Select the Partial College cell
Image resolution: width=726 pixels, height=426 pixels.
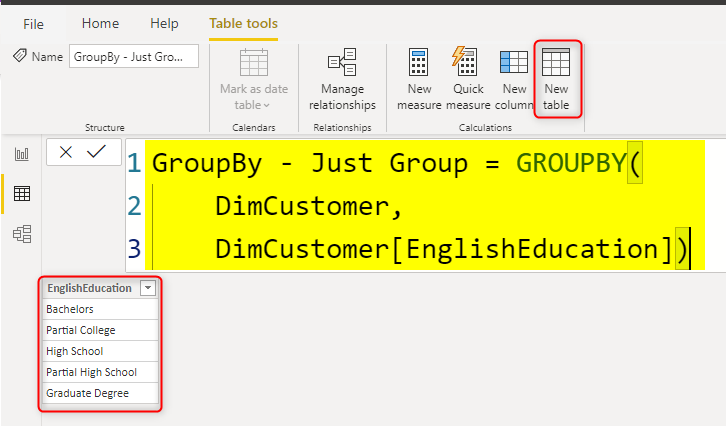(x=100, y=330)
